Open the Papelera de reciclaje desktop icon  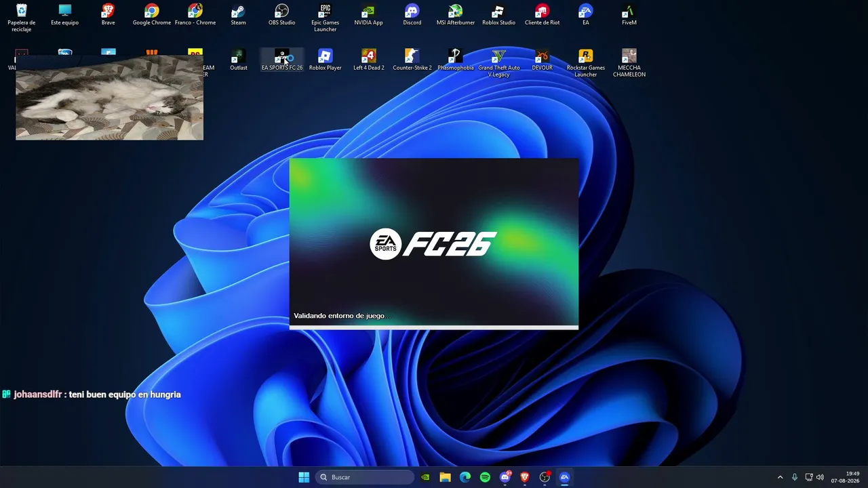tap(22, 18)
